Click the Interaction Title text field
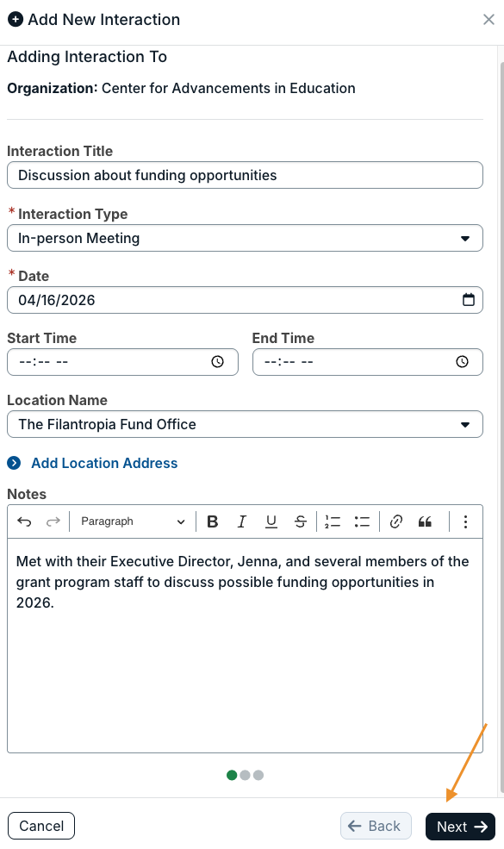Viewport: 504px width, 849px height. coord(245,176)
